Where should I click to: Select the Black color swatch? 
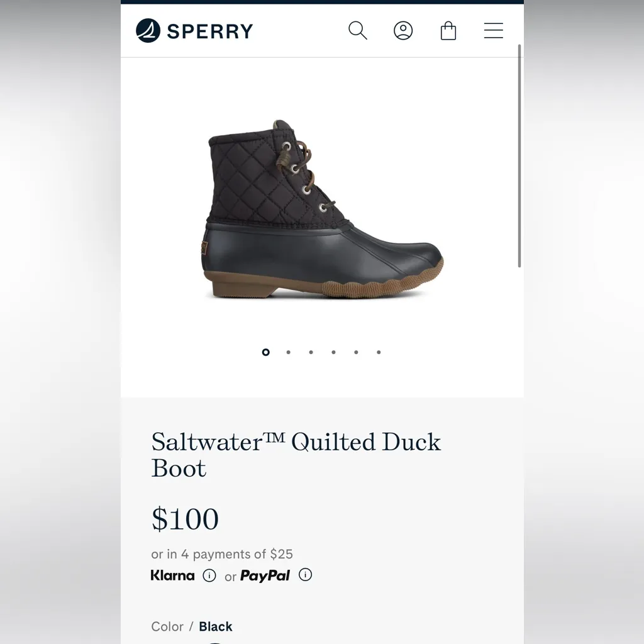[x=214, y=641]
